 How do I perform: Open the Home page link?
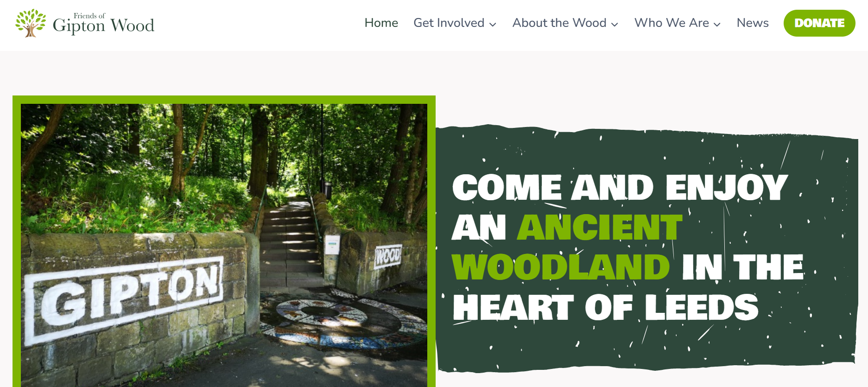(x=381, y=23)
